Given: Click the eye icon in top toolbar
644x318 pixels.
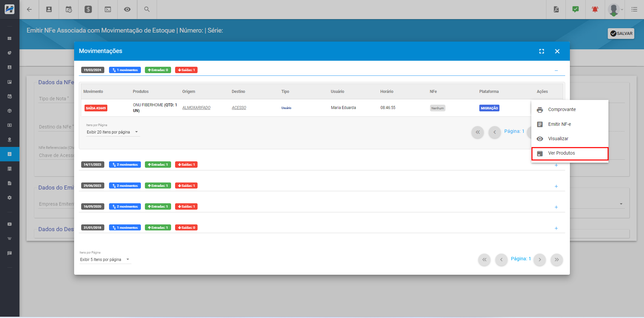Looking at the screenshot, I should coord(127,9).
